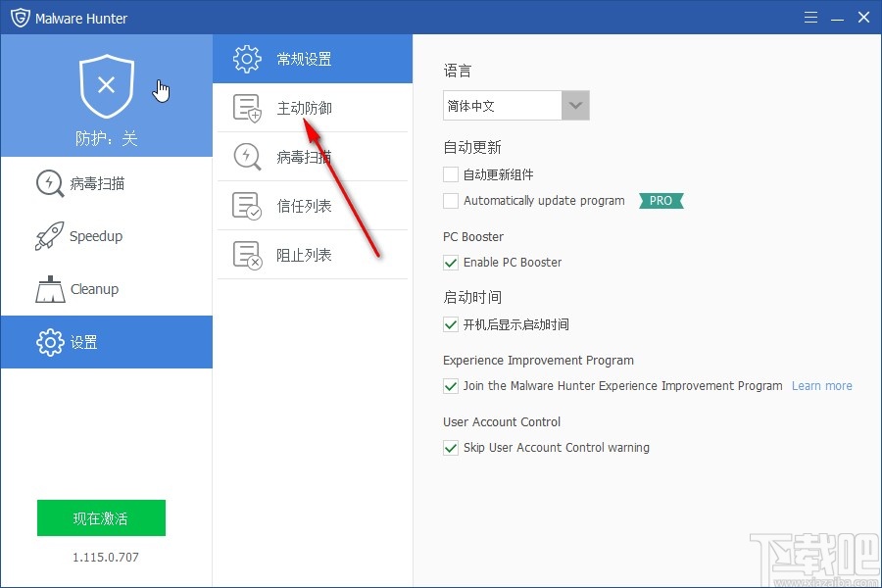Open the 设置 gear settings icon
This screenshot has height=588, width=882.
point(49,342)
